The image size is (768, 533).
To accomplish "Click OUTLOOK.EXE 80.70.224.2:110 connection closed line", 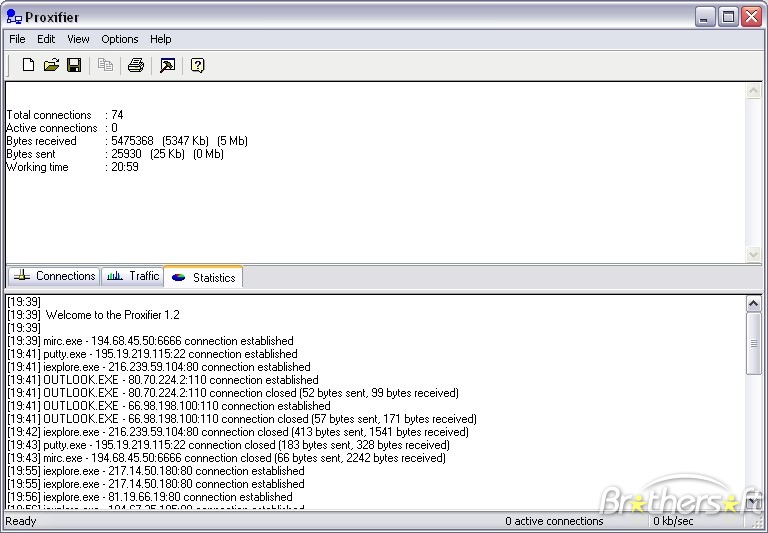I will (x=233, y=393).
